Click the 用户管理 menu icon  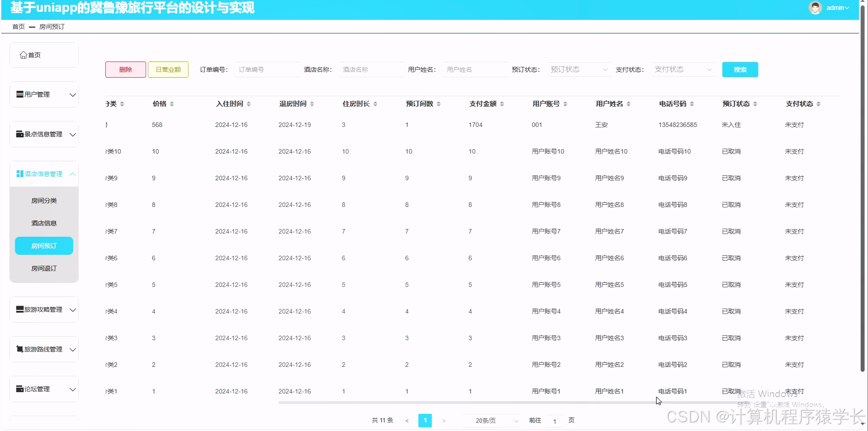tap(20, 94)
